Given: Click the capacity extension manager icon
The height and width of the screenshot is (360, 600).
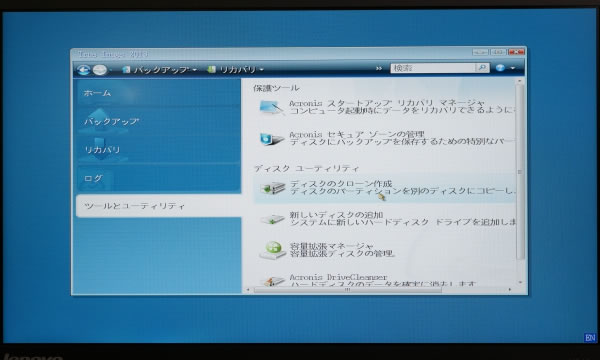Looking at the screenshot, I should 273,250.
